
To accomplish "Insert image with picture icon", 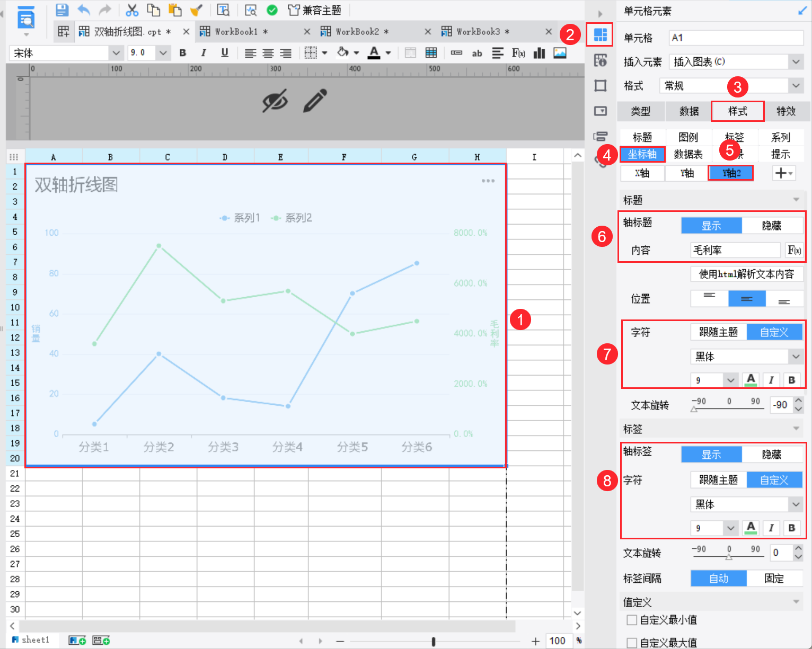I will (560, 52).
